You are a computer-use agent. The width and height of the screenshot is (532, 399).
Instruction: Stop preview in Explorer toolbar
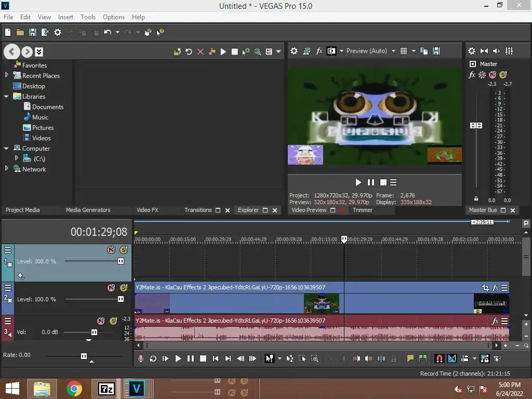click(x=234, y=51)
